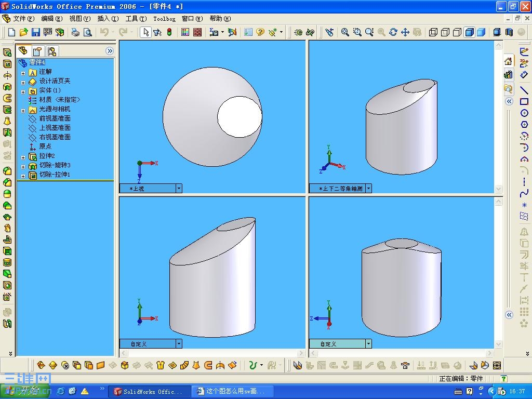The width and height of the screenshot is (532, 399).
Task: Click the Print Preview icon
Action: (x=87, y=32)
